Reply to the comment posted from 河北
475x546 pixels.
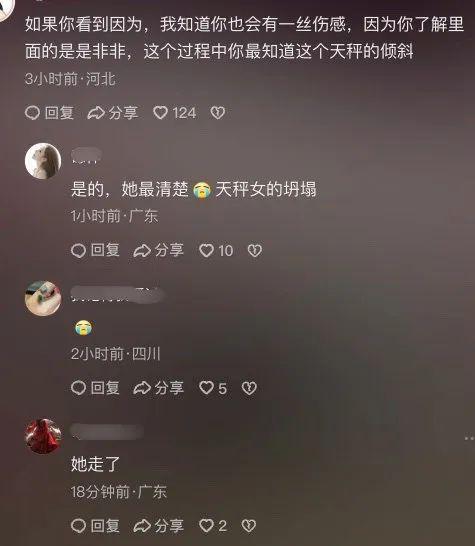[x=49, y=113]
